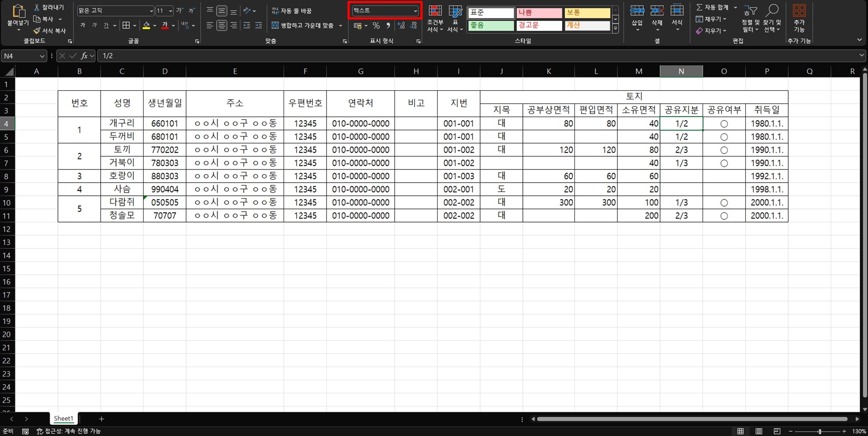Click 잘라내기 cut button
Image resolution: width=868 pixels, height=436 pixels.
point(49,7)
